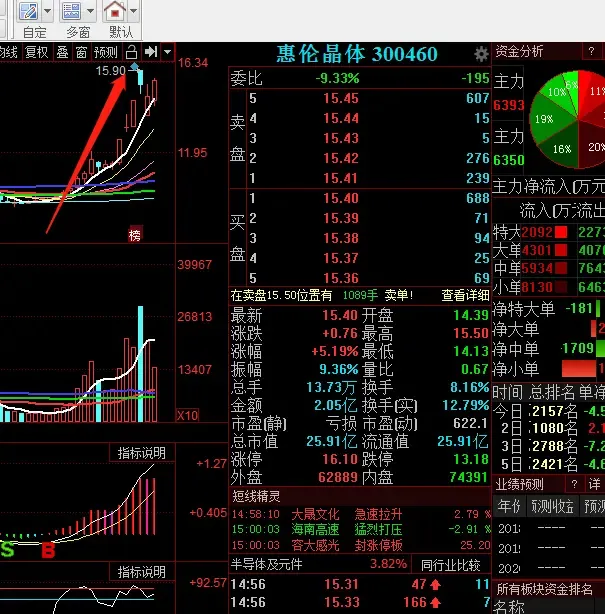Select the 窗 window toolbar item
The image size is (605, 614).
pos(81,52)
